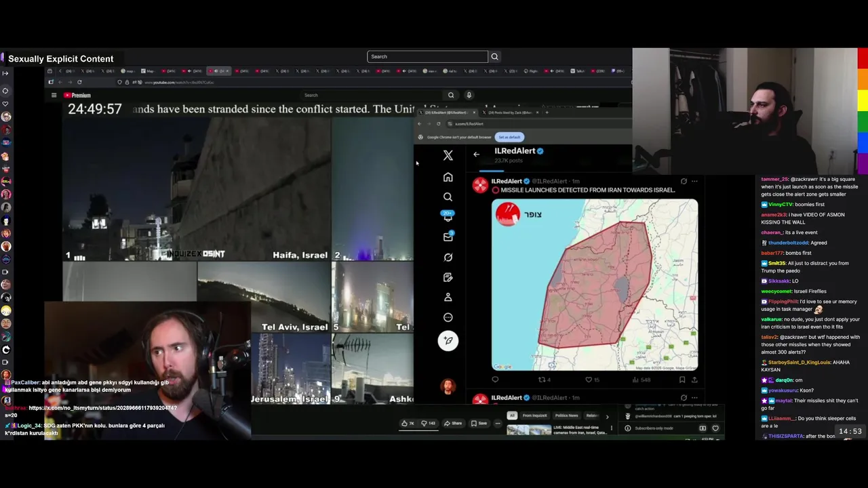The image size is (868, 488).
Task: Select ILRedAlert Chrome tab
Action: [x=446, y=113]
